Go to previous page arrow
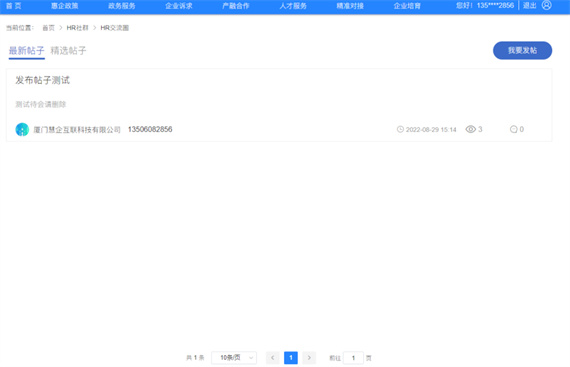Screen dimensions: 570x367 pyautogui.click(x=273, y=358)
